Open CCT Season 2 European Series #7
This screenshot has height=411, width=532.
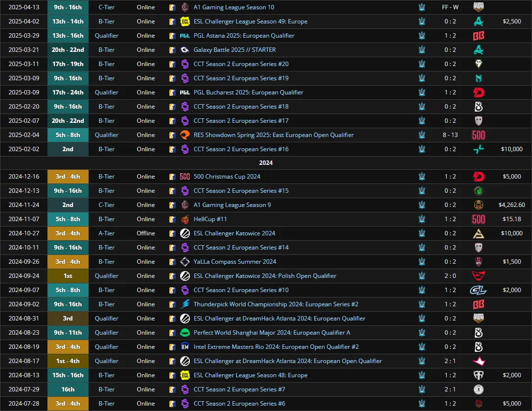click(x=239, y=389)
